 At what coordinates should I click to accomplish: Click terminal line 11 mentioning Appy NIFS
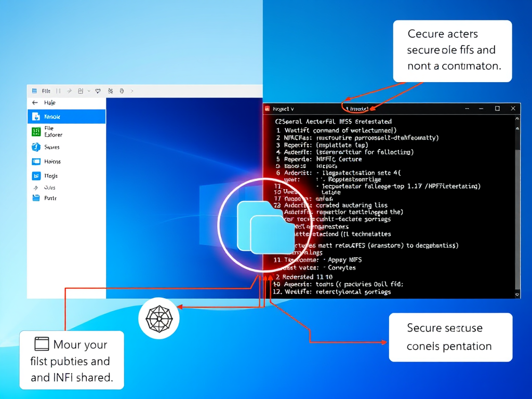pyautogui.click(x=317, y=260)
